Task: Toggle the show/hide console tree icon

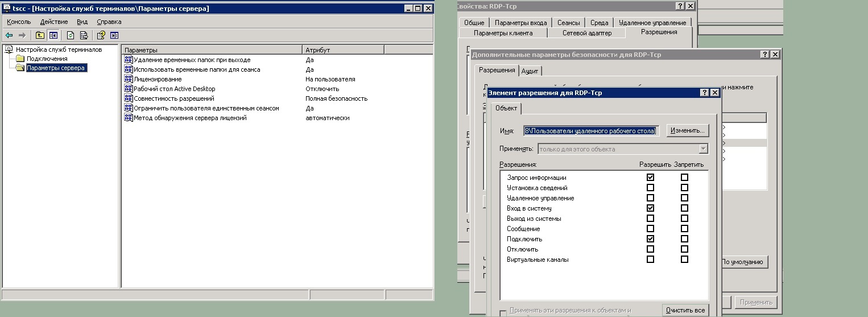Action: [x=53, y=35]
